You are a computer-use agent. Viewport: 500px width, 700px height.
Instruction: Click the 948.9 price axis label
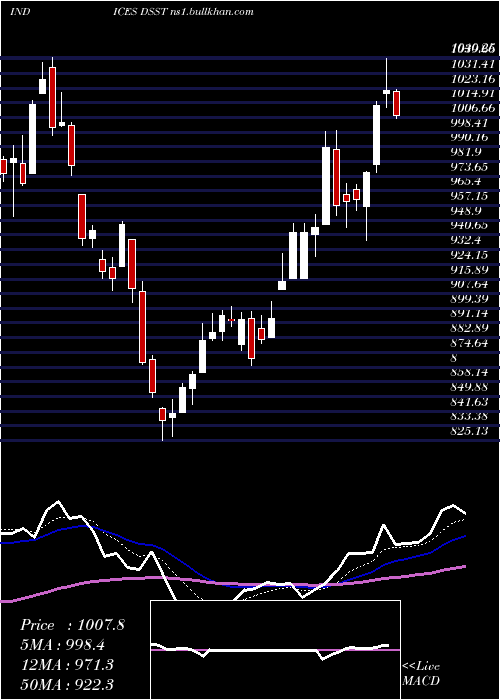[467, 211]
